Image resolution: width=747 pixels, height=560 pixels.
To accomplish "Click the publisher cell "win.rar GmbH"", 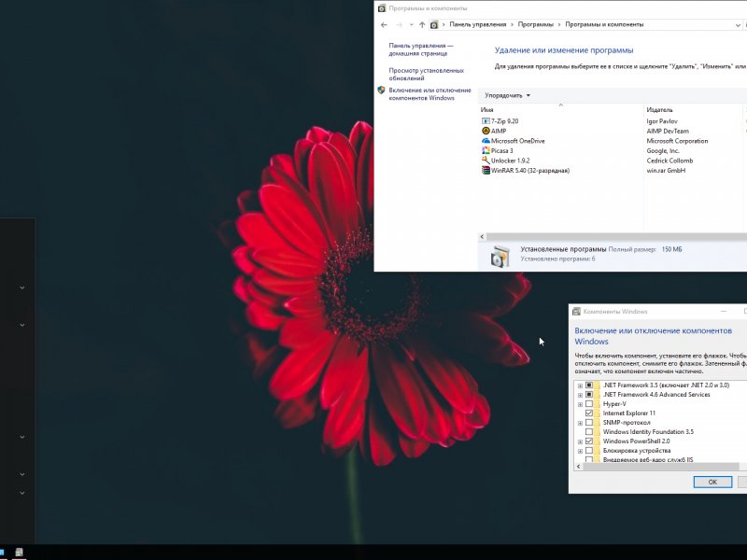I will click(x=666, y=171).
